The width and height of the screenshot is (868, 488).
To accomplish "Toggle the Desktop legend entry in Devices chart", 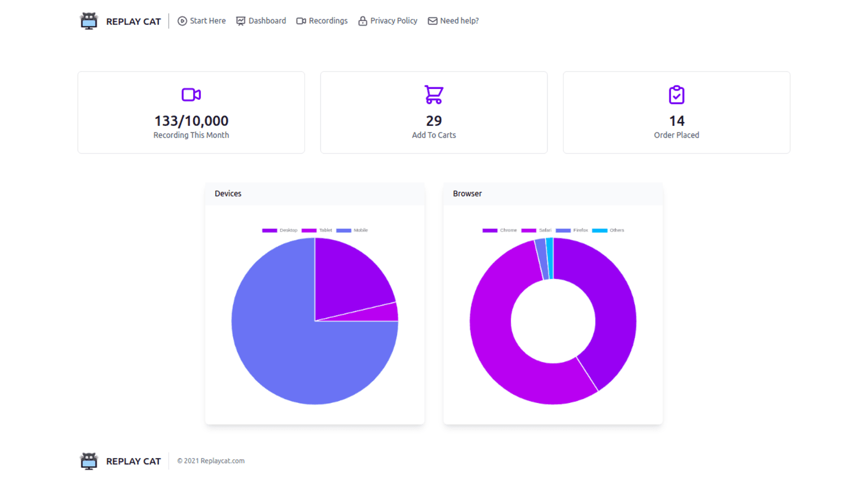I will tap(282, 230).
